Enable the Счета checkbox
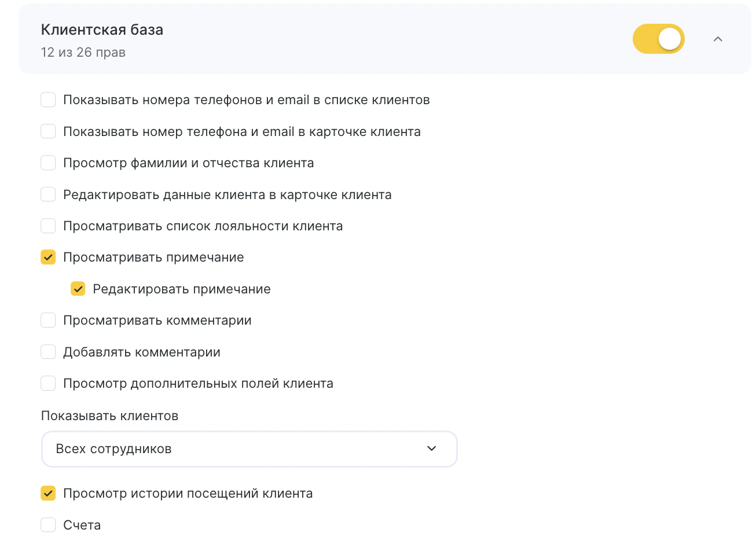756x544 pixels. [48, 525]
